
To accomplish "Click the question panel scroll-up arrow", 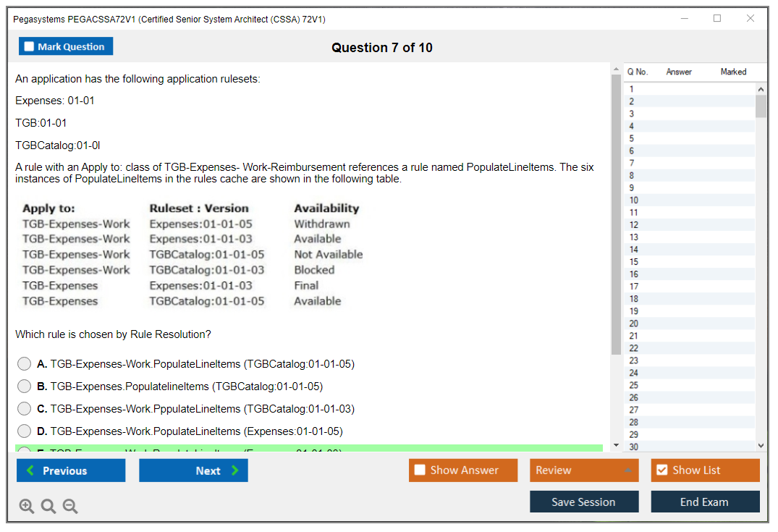I will [616, 69].
